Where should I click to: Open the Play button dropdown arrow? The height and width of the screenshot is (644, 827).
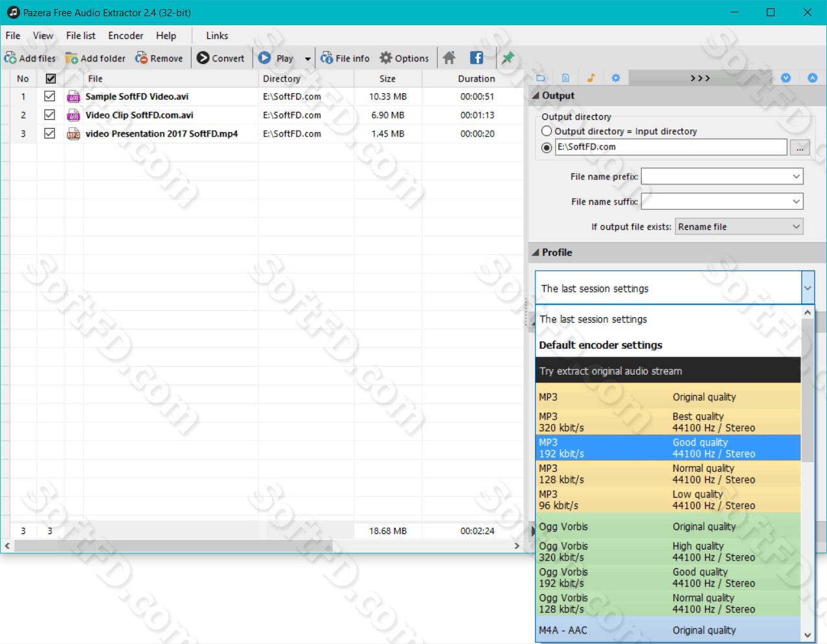pos(308,58)
